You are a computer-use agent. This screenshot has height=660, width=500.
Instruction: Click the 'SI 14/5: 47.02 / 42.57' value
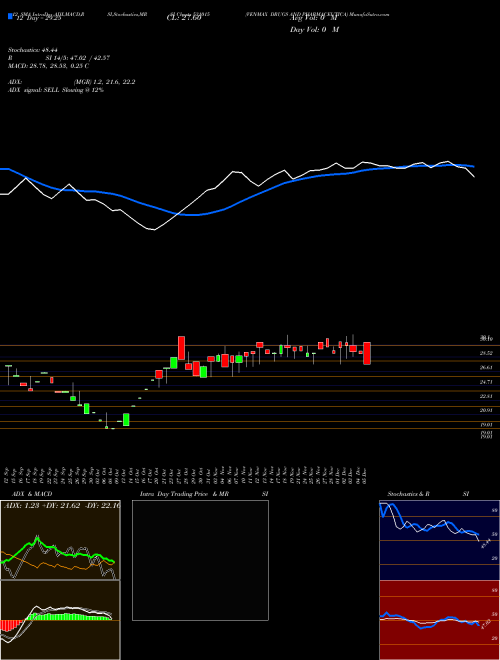tap(78, 58)
